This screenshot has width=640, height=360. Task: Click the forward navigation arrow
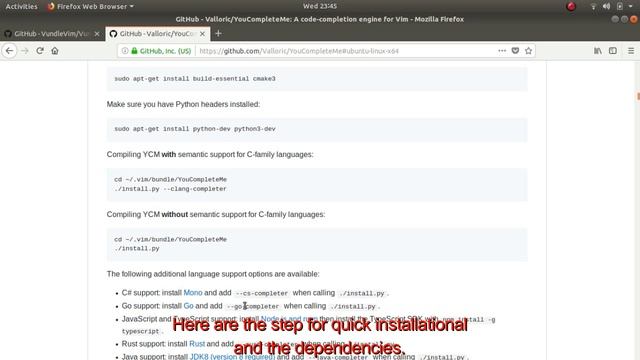pos(25,51)
